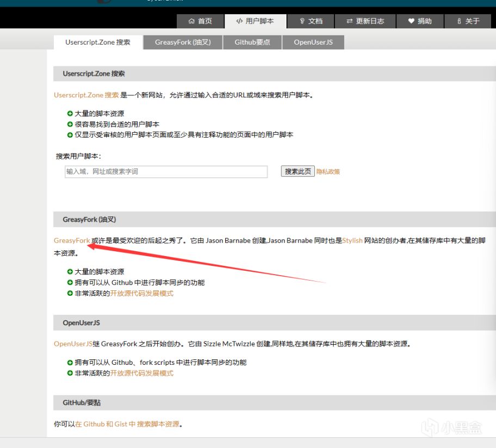
Task: Click the text 很容易找到合适的用户脚本
Action: (x=117, y=125)
